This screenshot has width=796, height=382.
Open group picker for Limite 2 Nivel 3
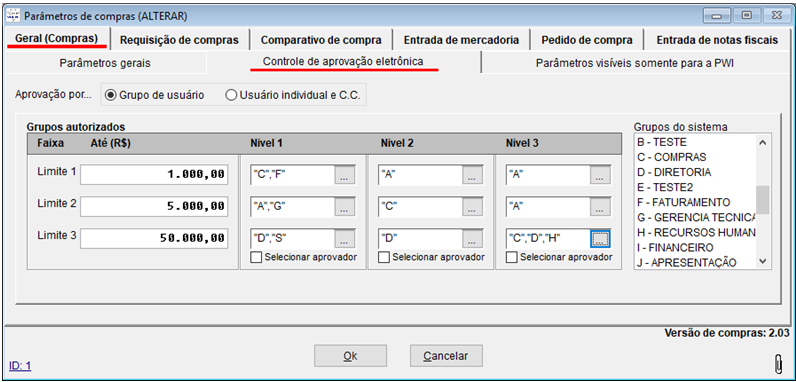pos(600,206)
